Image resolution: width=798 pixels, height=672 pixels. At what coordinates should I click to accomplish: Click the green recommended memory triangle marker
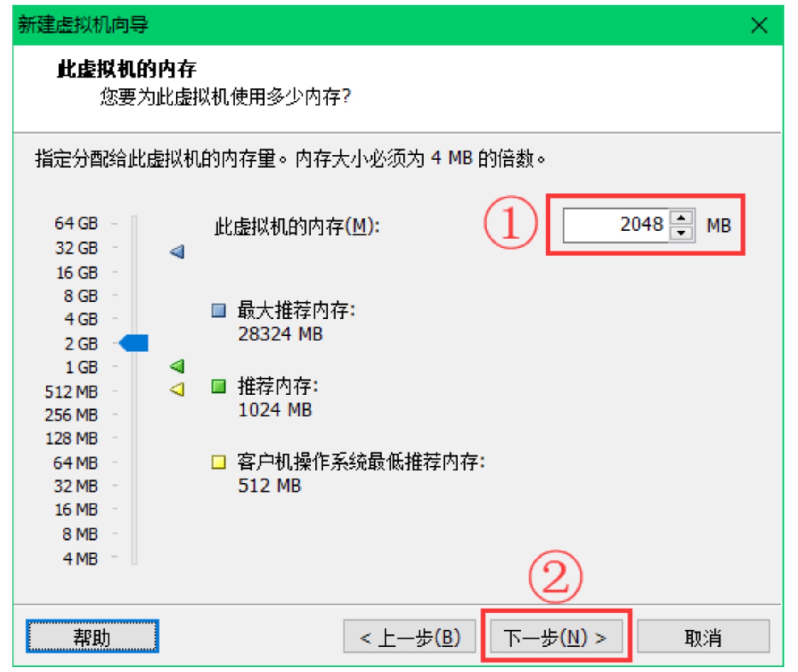click(x=177, y=366)
